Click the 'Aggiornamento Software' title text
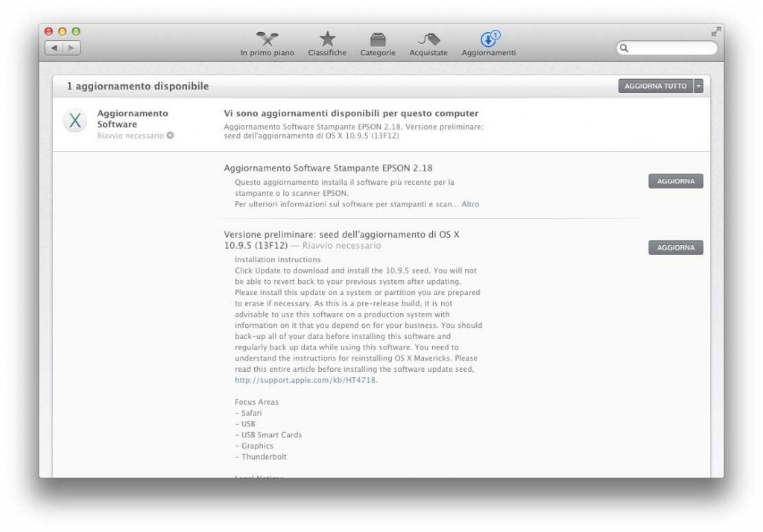The height and width of the screenshot is (532, 763). [133, 118]
